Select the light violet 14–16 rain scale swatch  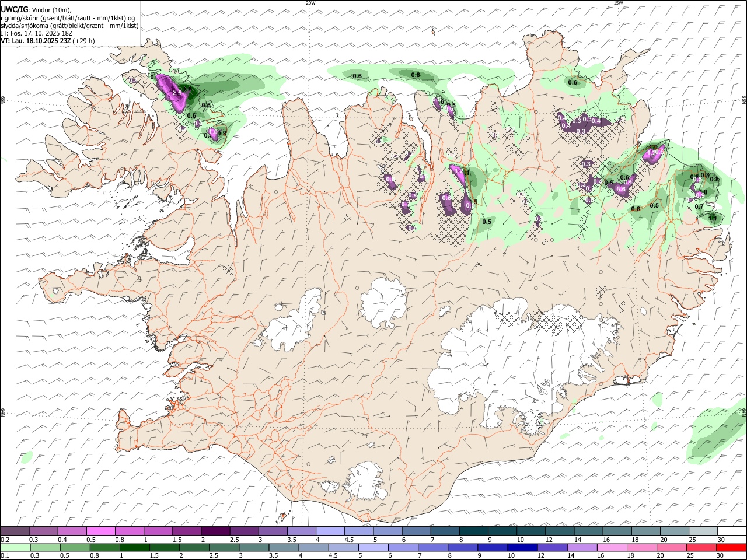582,547
